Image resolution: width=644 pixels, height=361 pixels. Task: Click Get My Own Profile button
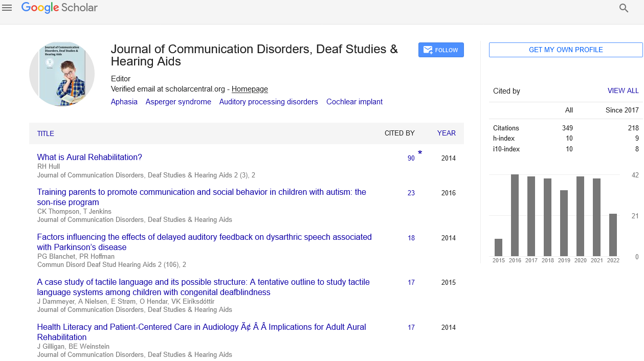[566, 50]
